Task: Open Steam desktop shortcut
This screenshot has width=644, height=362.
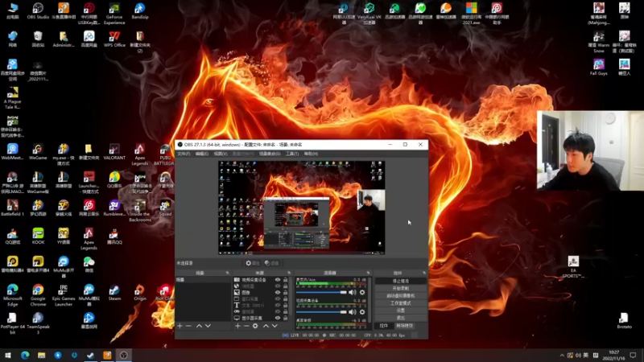Action: (114, 290)
